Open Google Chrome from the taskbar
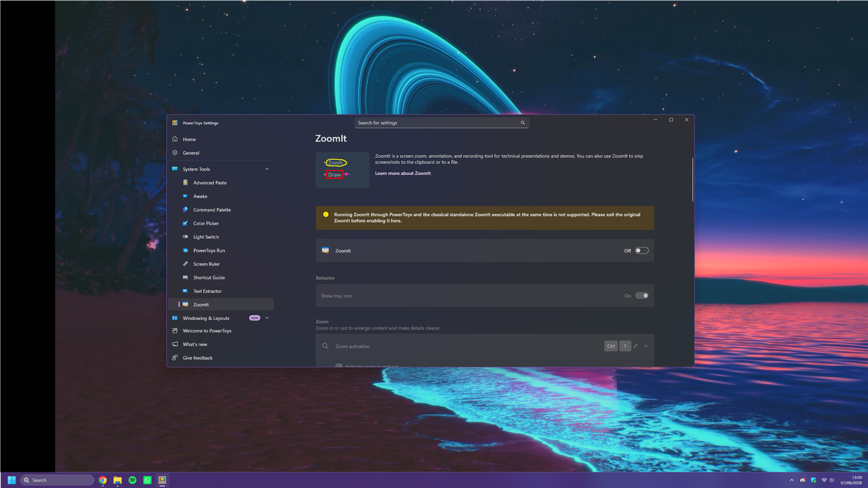 coord(102,480)
